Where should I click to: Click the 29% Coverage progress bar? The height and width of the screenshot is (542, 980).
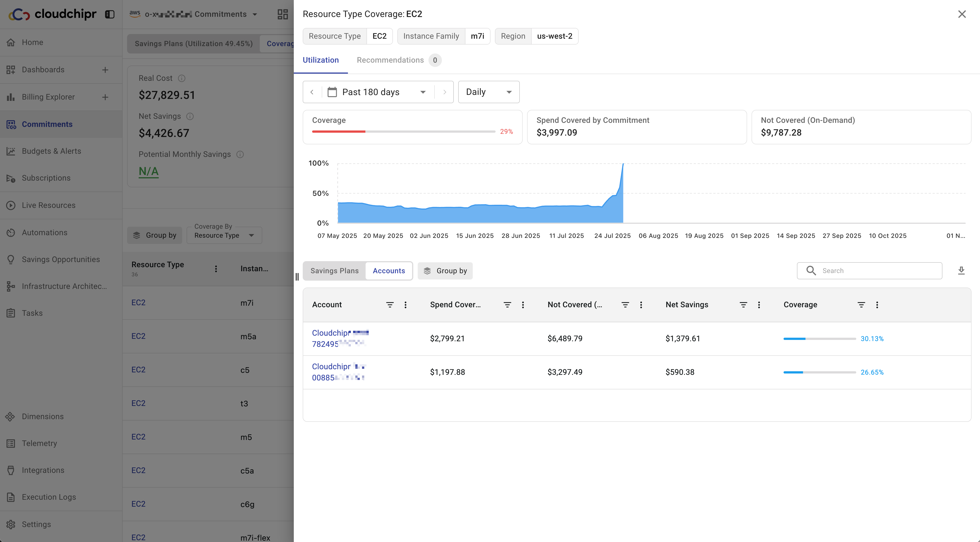403,132
